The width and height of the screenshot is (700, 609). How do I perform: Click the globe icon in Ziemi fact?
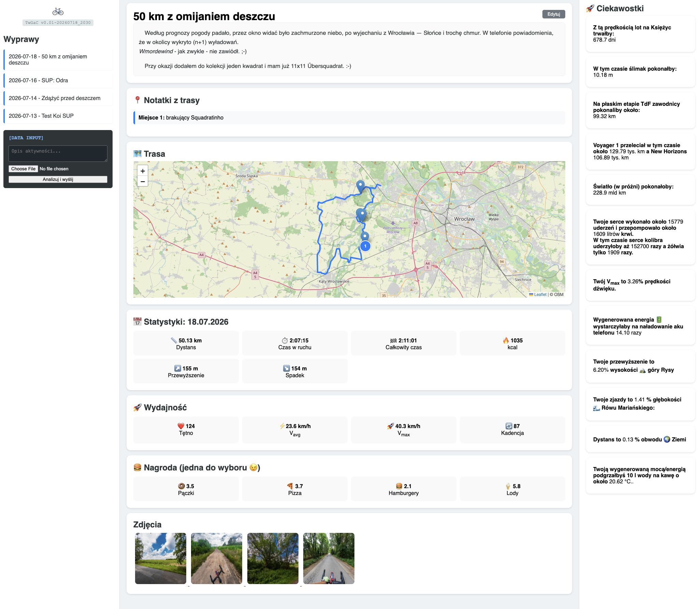click(x=667, y=439)
